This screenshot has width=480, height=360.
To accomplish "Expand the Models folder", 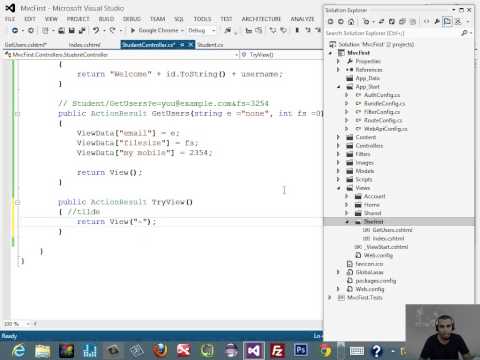I will tap(338, 171).
